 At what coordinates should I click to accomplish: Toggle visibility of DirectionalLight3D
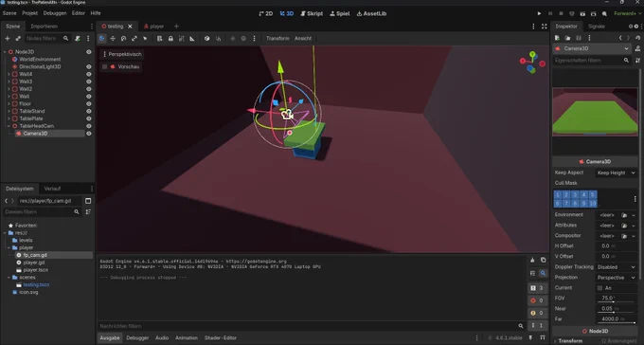(x=88, y=66)
